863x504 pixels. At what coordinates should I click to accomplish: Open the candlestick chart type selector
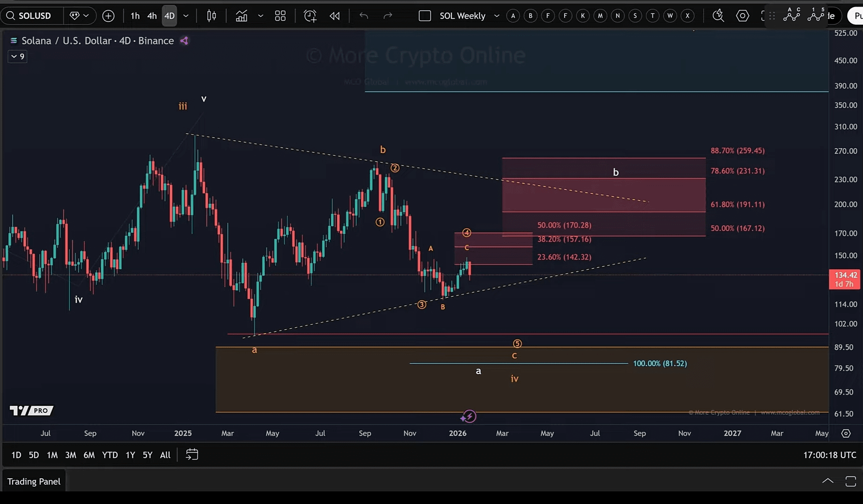211,16
